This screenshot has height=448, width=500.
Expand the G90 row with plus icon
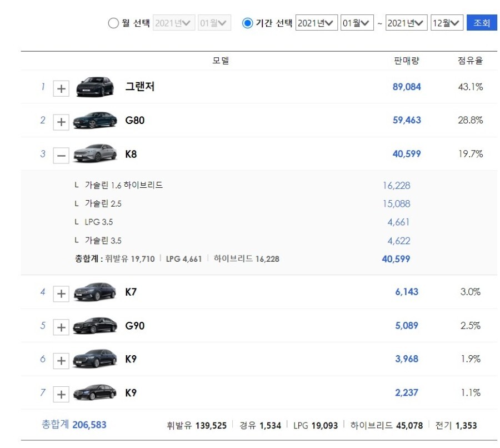pos(61,327)
